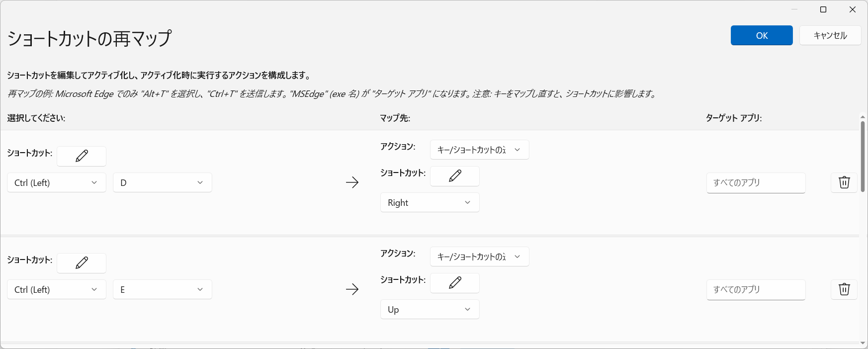Confirm with the OK button

[x=762, y=35]
